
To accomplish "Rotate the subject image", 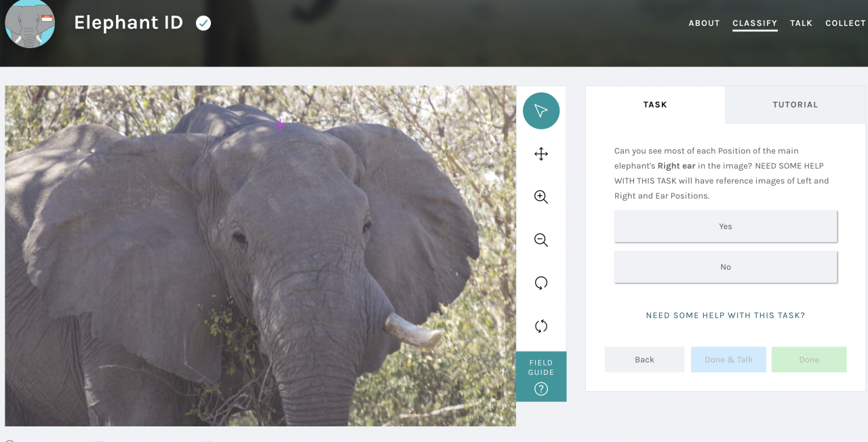I will [x=540, y=283].
